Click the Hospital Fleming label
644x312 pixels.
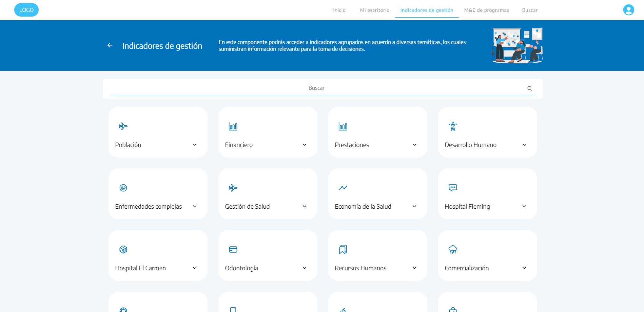tap(467, 207)
